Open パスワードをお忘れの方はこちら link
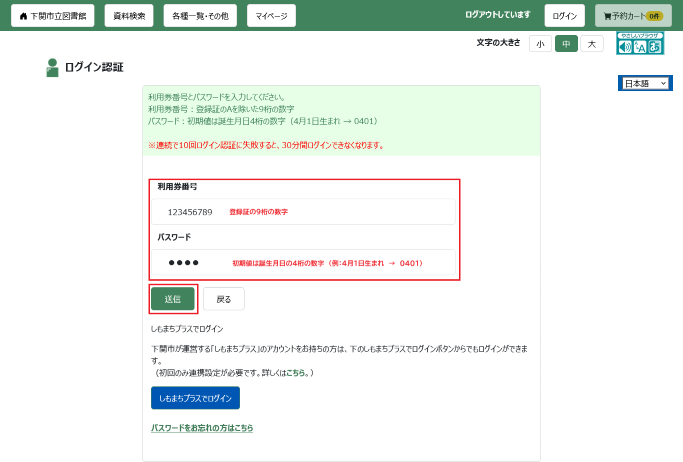Screen dimensions: 683x462 click(202, 428)
